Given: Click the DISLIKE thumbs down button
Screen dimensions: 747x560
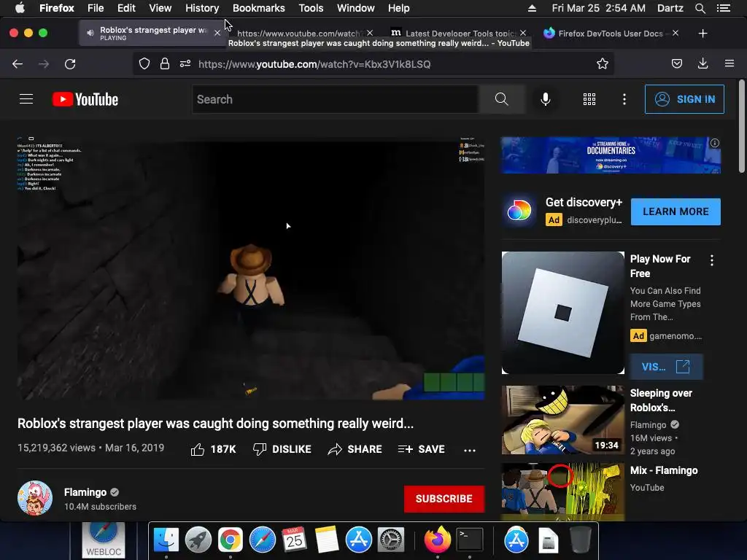Looking at the screenshot, I should [282, 449].
